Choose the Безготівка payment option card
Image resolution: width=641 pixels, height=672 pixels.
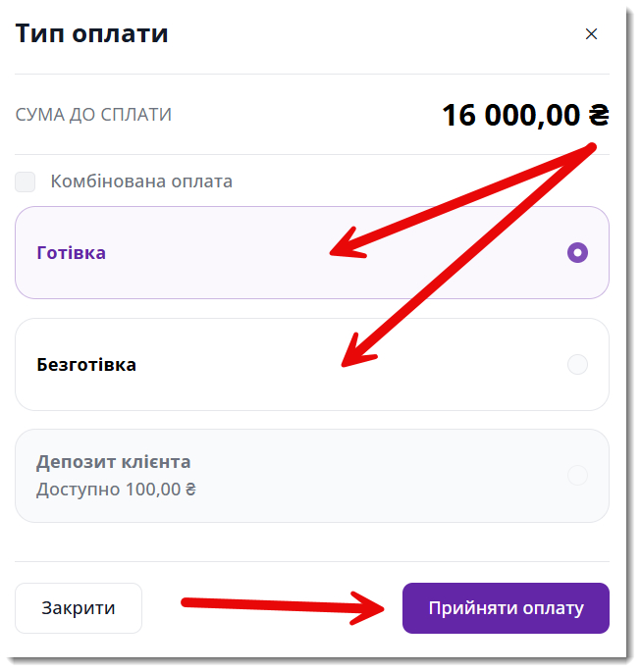click(312, 364)
